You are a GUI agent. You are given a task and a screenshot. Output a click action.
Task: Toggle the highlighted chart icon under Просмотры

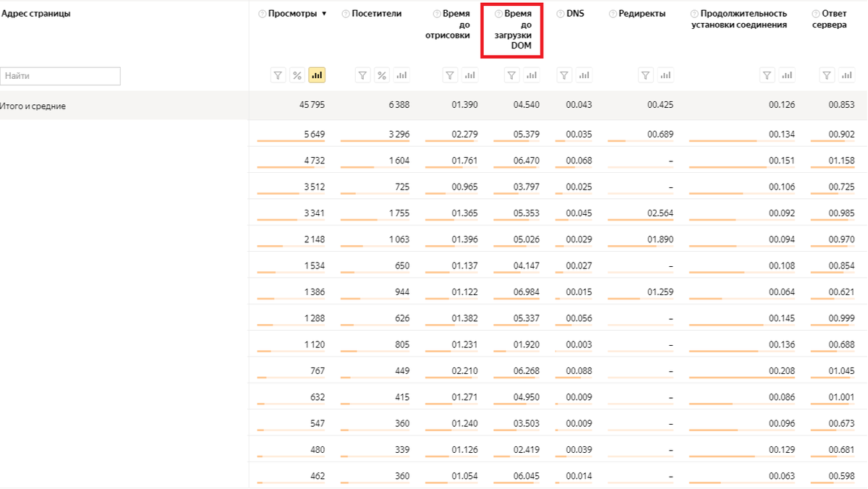coord(316,75)
